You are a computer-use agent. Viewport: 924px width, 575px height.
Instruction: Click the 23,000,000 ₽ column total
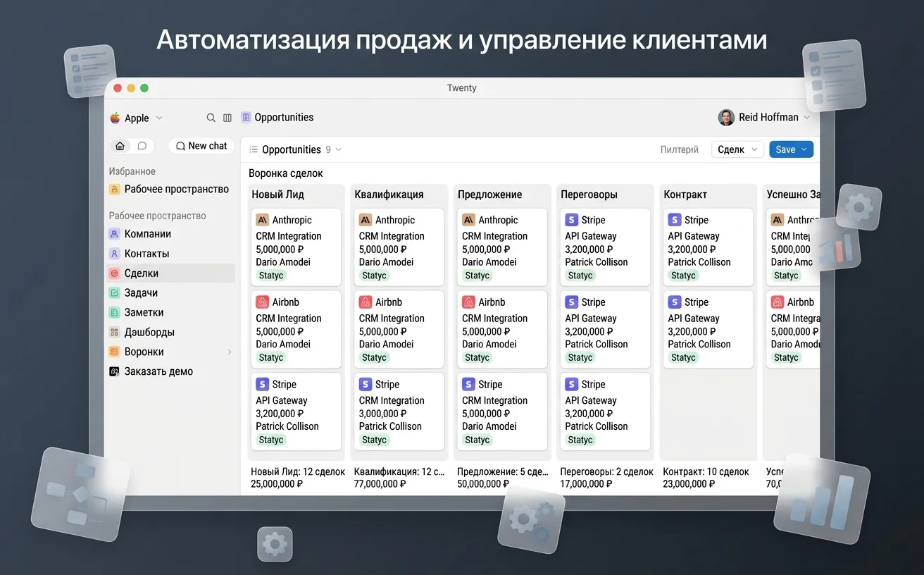689,484
